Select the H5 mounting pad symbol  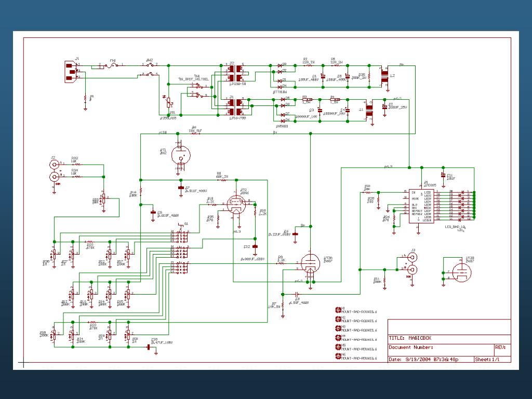(x=338, y=347)
